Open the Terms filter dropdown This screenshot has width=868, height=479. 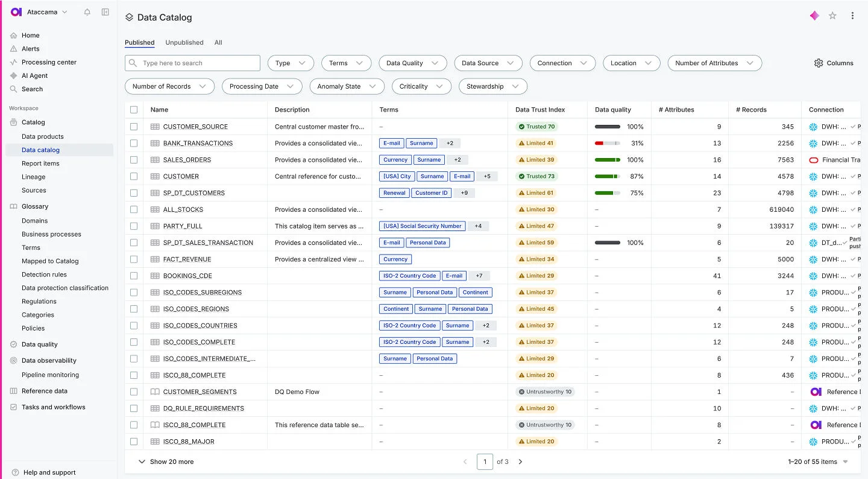point(346,63)
